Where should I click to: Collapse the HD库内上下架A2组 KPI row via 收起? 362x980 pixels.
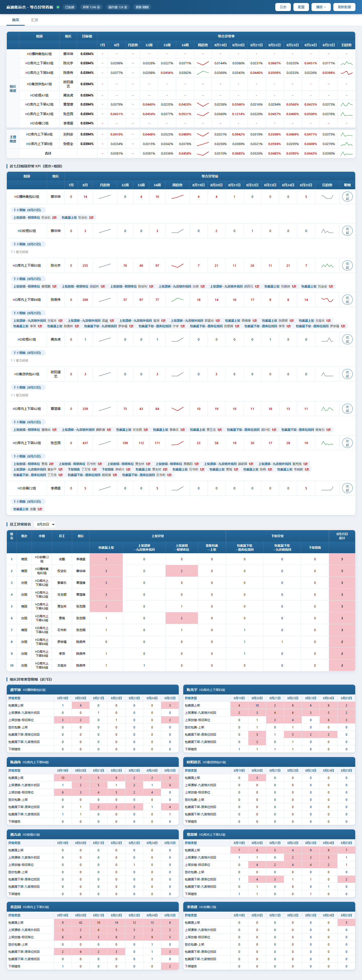pos(347,409)
